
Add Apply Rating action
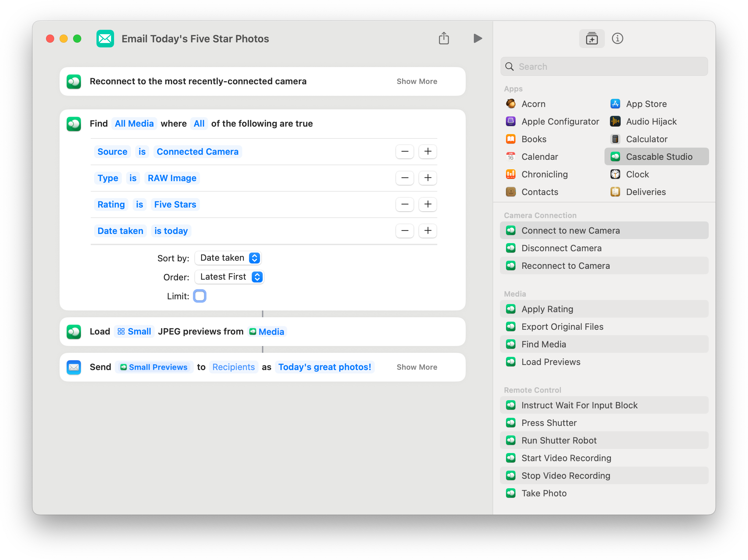pos(604,309)
